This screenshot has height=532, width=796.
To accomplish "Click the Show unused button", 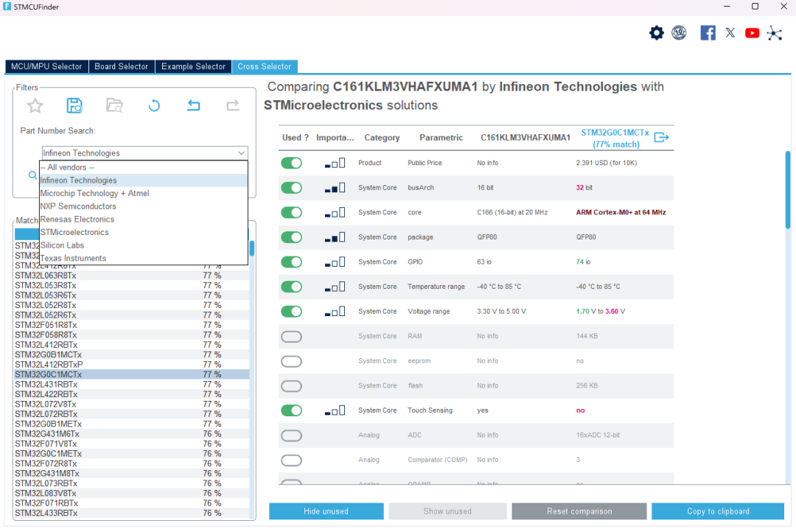I will point(448,511).
